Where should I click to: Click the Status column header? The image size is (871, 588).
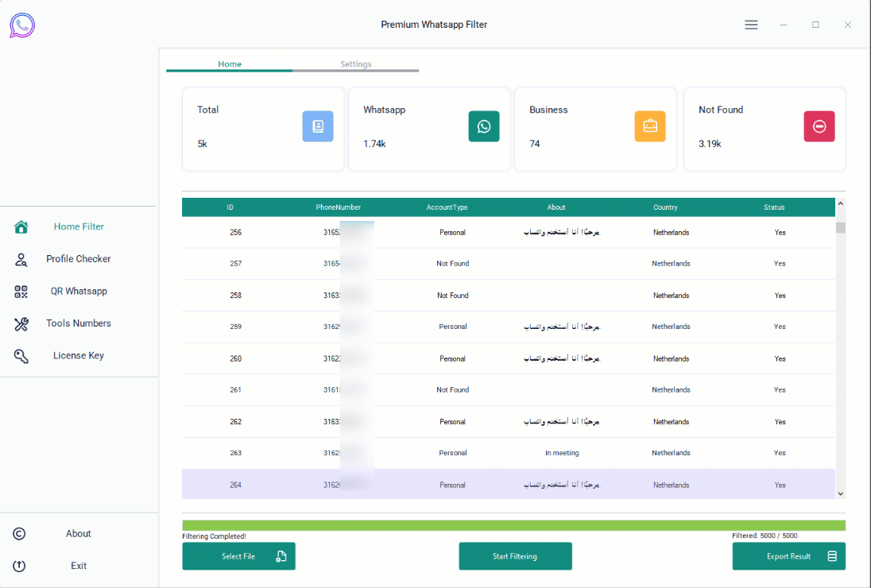774,207
